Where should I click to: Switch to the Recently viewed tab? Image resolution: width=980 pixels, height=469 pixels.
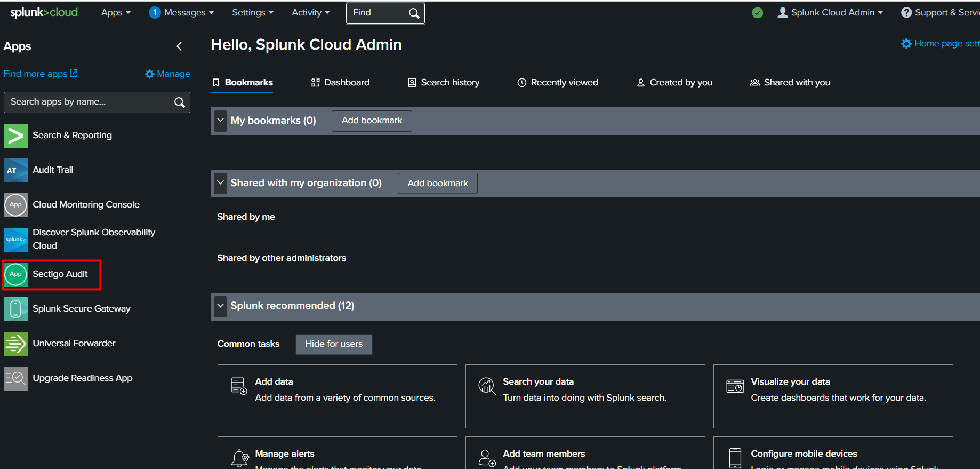point(558,83)
